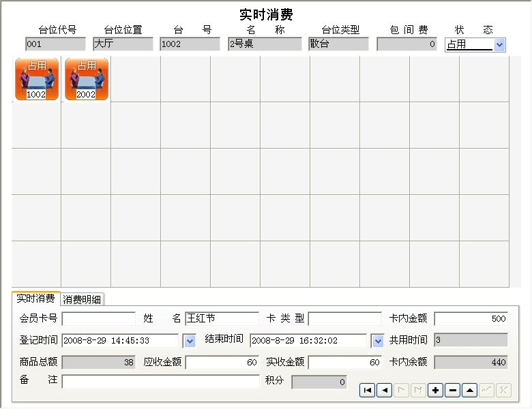Click the 共用时间 field showing 3
This screenshot has width=532, height=409.
pyautogui.click(x=471, y=340)
